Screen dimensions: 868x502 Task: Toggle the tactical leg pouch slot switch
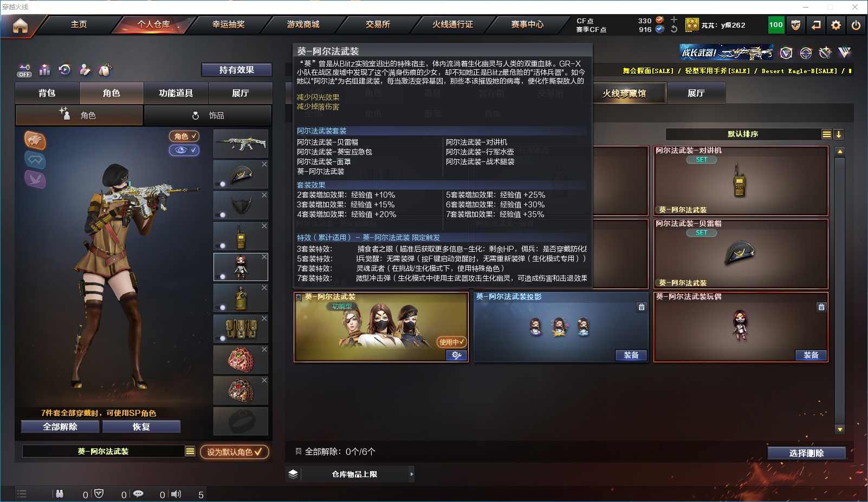(221, 338)
